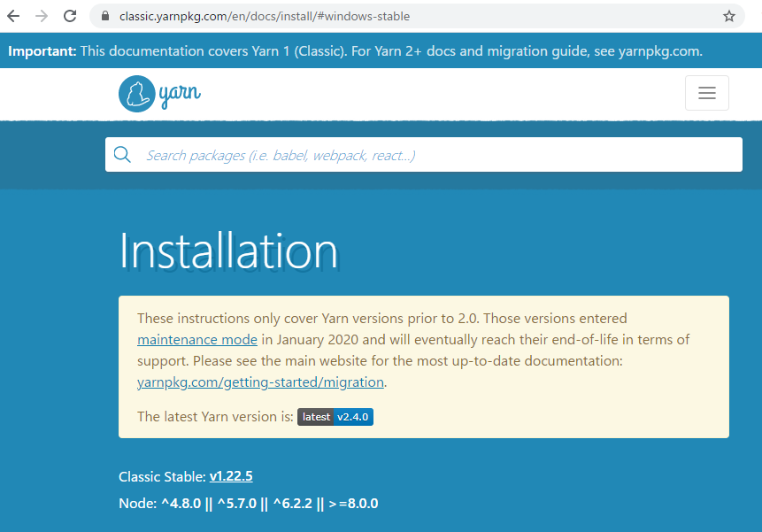Click the address bar URL
762x532 pixels.
265,16
